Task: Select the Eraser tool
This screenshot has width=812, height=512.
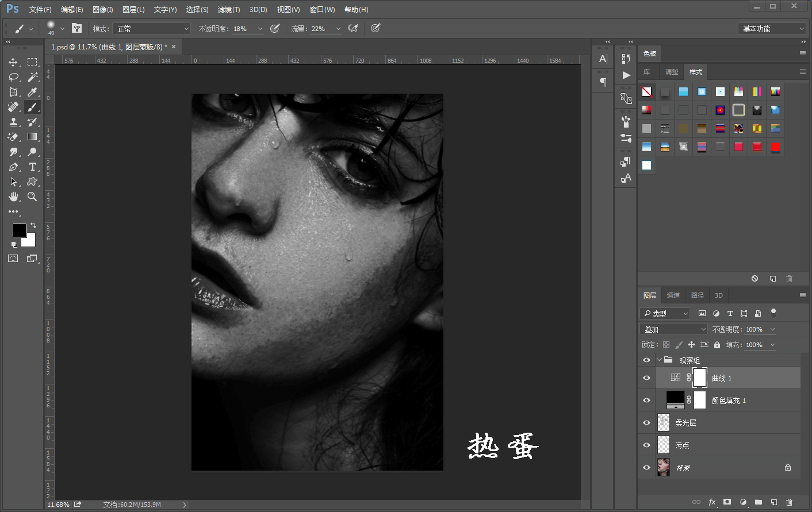Action: click(13, 137)
